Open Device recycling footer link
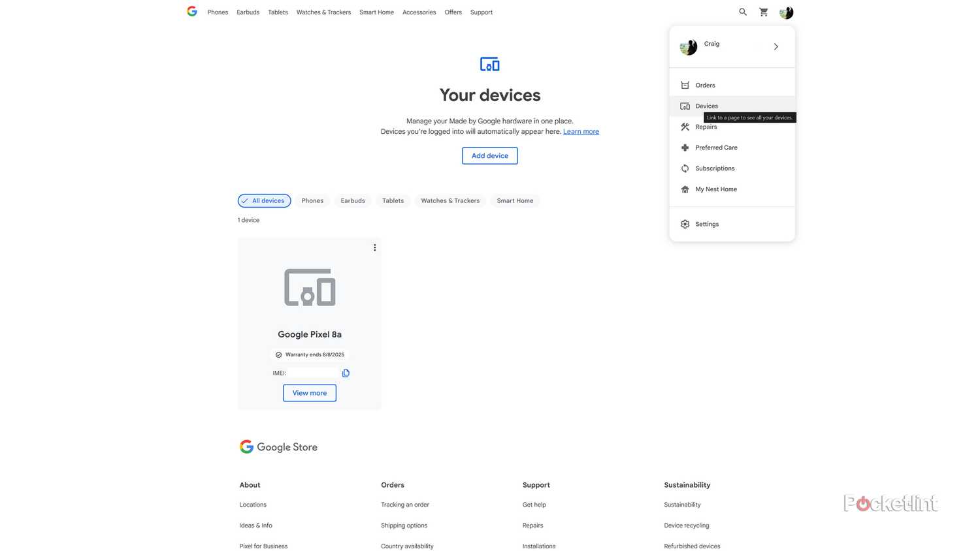The width and height of the screenshot is (980, 551). point(687,526)
